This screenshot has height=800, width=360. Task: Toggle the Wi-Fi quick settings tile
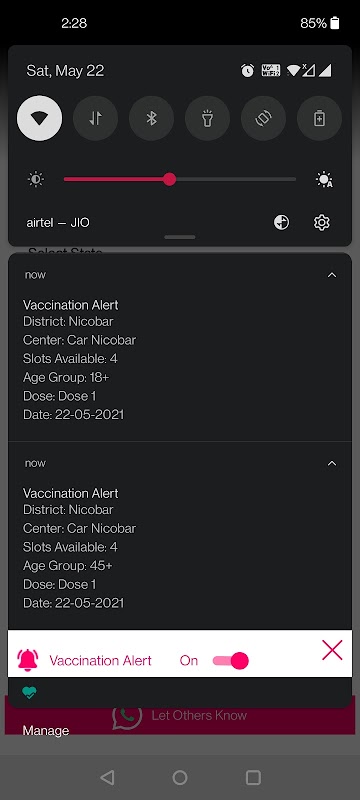(40, 118)
